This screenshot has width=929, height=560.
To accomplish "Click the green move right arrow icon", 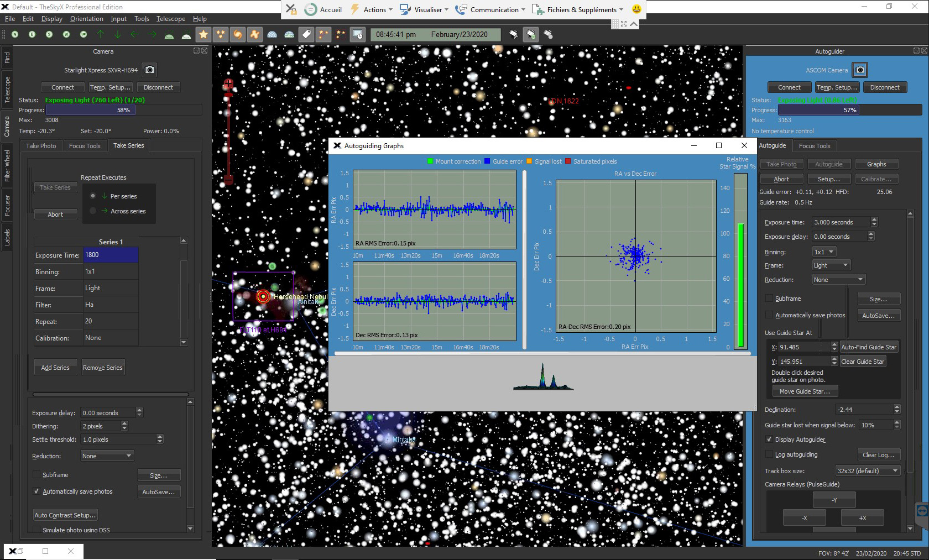I will point(152,34).
